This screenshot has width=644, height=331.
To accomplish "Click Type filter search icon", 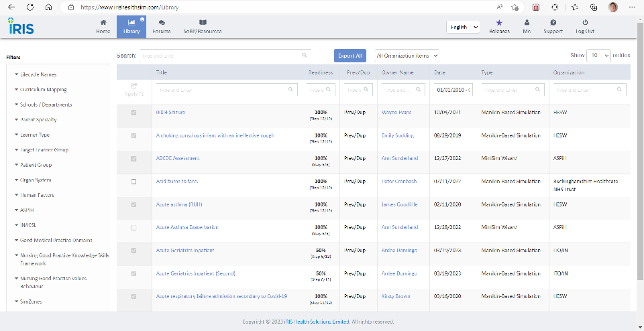I will pos(537,89).
